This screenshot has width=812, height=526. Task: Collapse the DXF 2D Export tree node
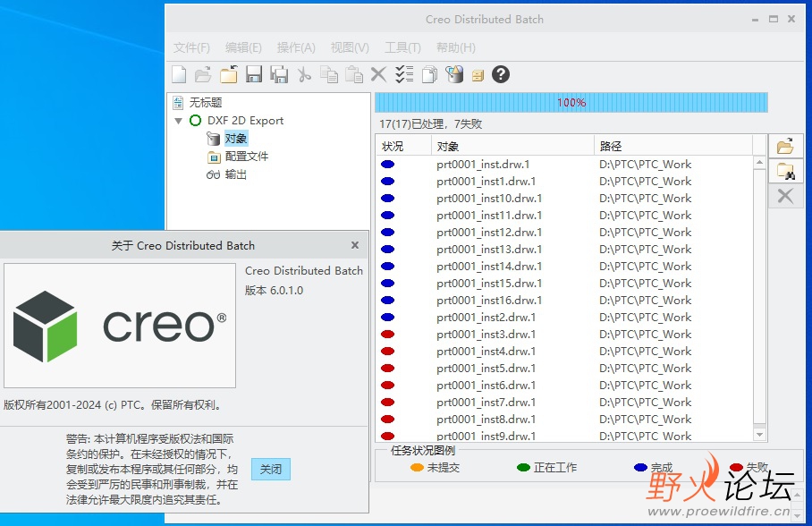click(179, 121)
